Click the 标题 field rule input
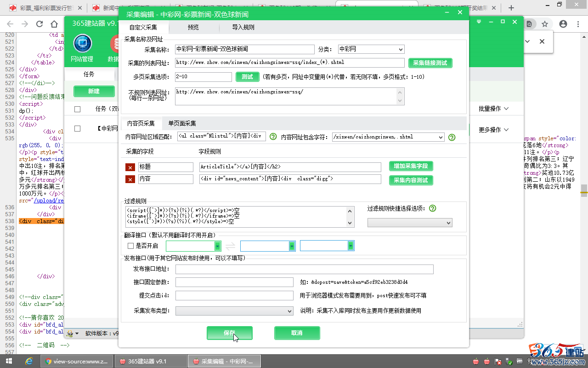Viewport: 588px width, 368px height. pos(290,167)
